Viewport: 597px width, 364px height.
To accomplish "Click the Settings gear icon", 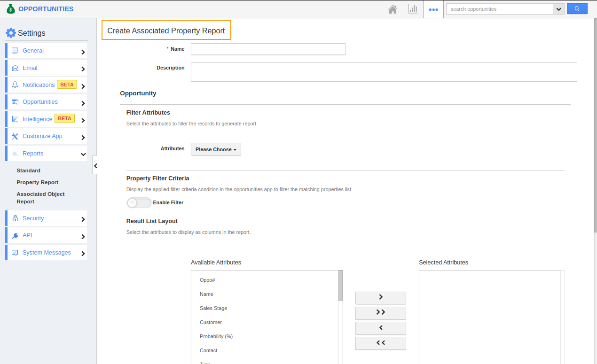I will (11, 32).
